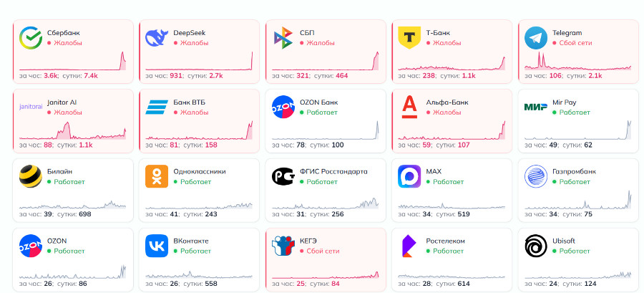Open the DeepSeek whale icon
This screenshot has width=644, height=293.
[x=156, y=38]
